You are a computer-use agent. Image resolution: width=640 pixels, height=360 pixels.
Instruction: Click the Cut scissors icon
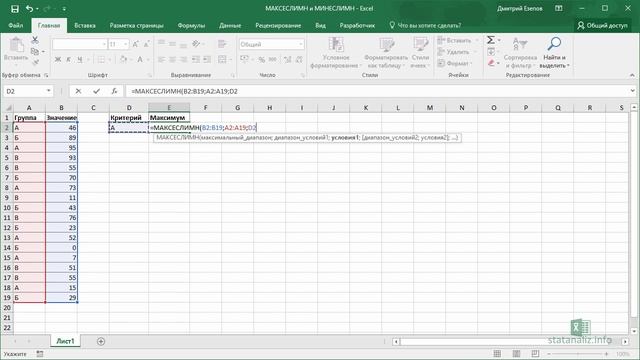35,40
